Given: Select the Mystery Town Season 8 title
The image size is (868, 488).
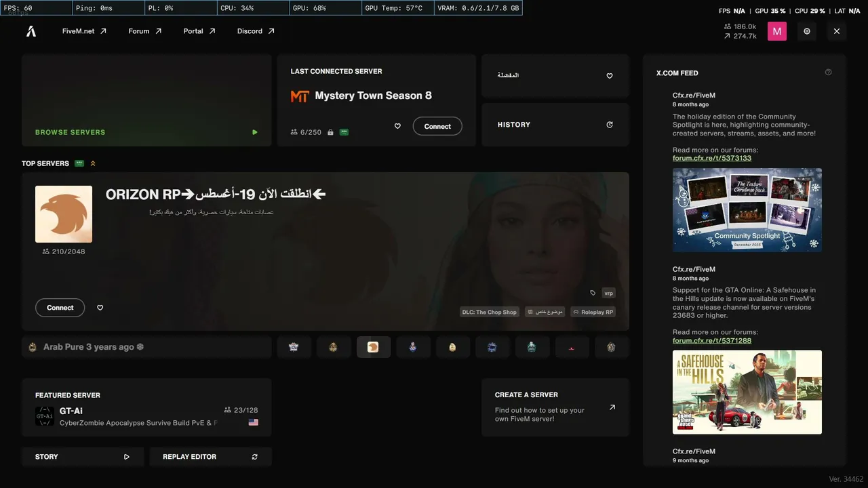Looking at the screenshot, I should pyautogui.click(x=373, y=96).
